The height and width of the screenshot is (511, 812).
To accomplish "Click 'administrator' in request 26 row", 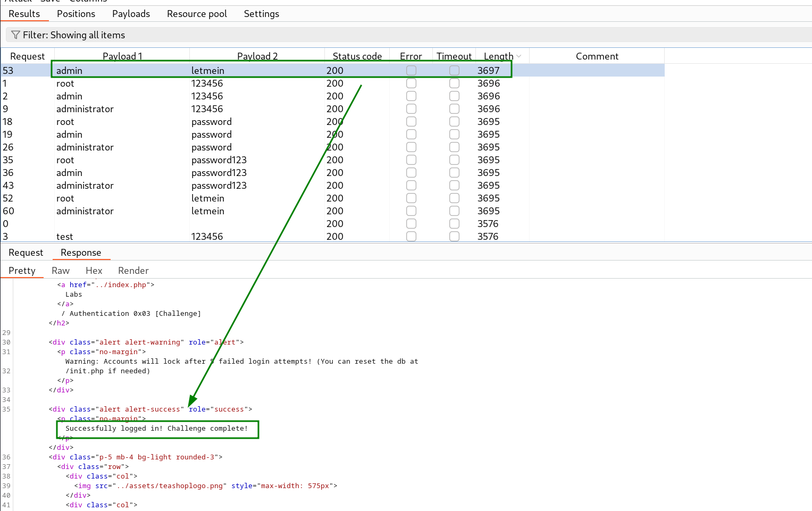I will [x=85, y=147].
